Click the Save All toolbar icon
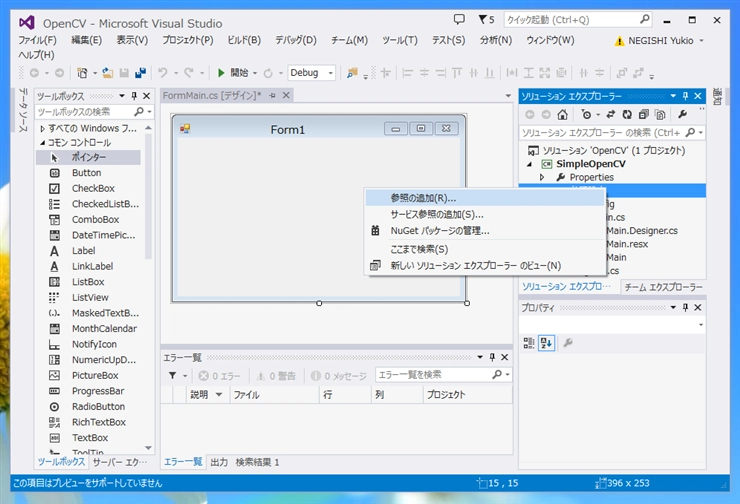Screen dimensions: 740x504 [141, 73]
